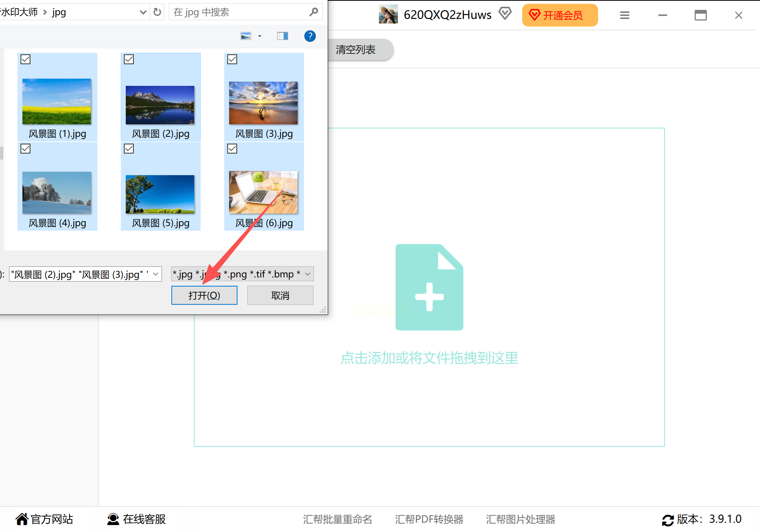Open the hamburger menu icon
760x532 pixels.
[624, 15]
